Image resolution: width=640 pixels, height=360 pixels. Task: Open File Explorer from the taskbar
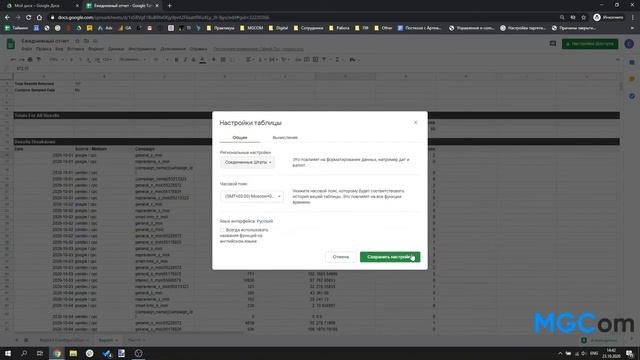pyautogui.click(x=73, y=353)
